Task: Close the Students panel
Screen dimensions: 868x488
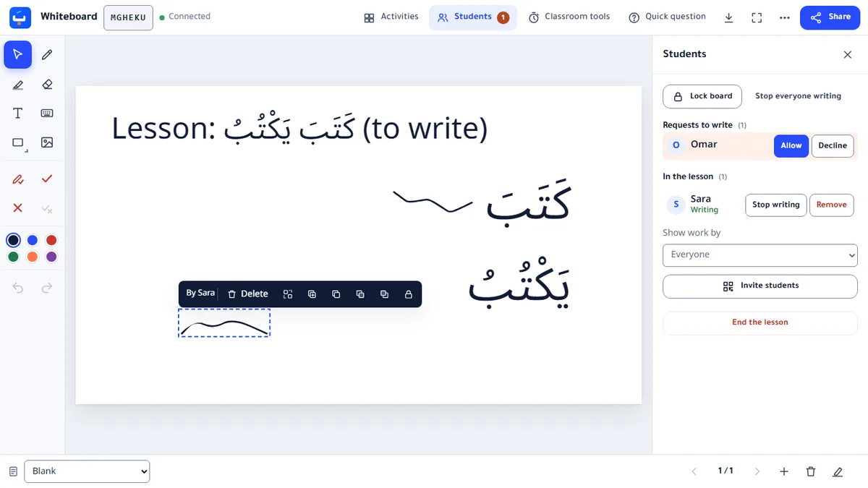Action: 848,54
